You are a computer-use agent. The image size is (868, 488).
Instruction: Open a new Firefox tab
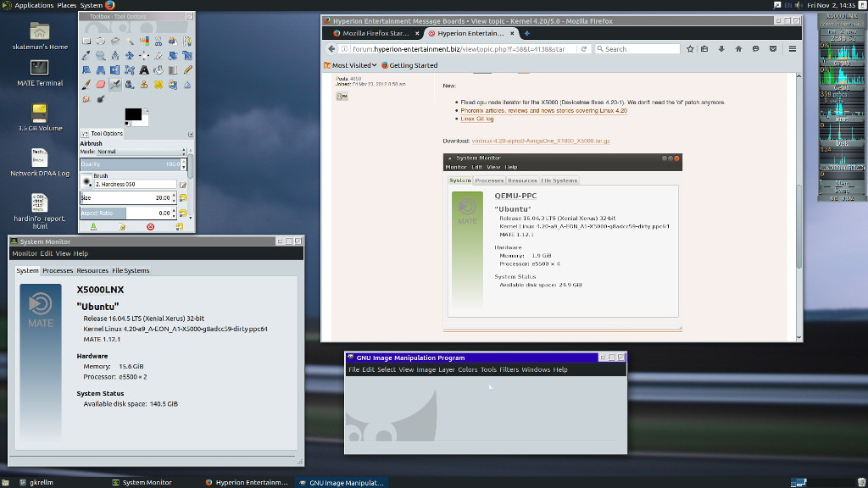[x=527, y=33]
